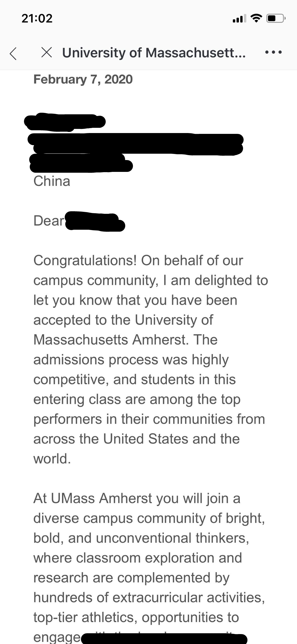The image size is (297, 644).
Task: Tap the University of Massachusett... page title
Action: [154, 53]
